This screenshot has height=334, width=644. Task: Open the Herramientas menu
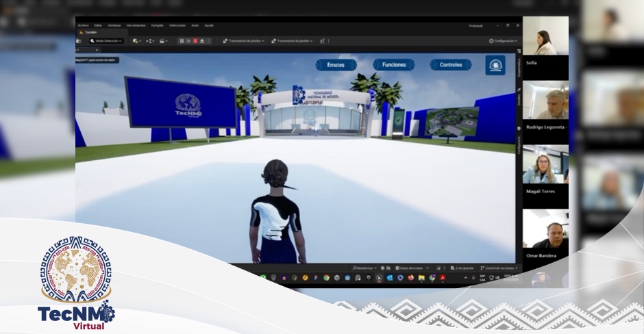[x=136, y=25]
